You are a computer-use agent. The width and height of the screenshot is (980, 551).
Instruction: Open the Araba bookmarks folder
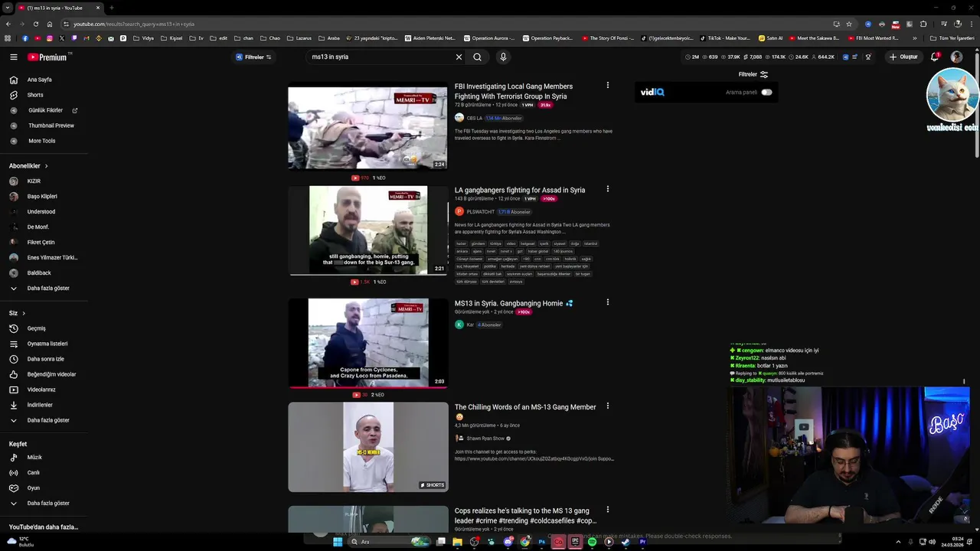pos(328,38)
